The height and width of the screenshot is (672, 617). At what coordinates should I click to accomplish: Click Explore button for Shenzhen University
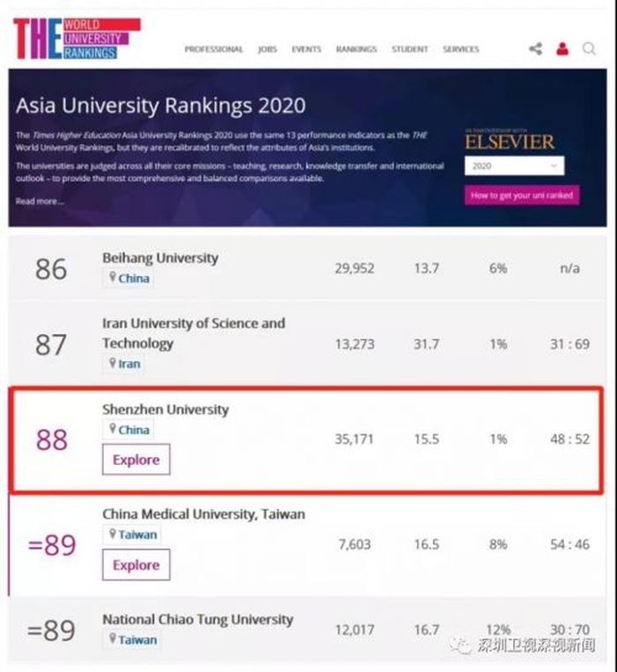[136, 460]
